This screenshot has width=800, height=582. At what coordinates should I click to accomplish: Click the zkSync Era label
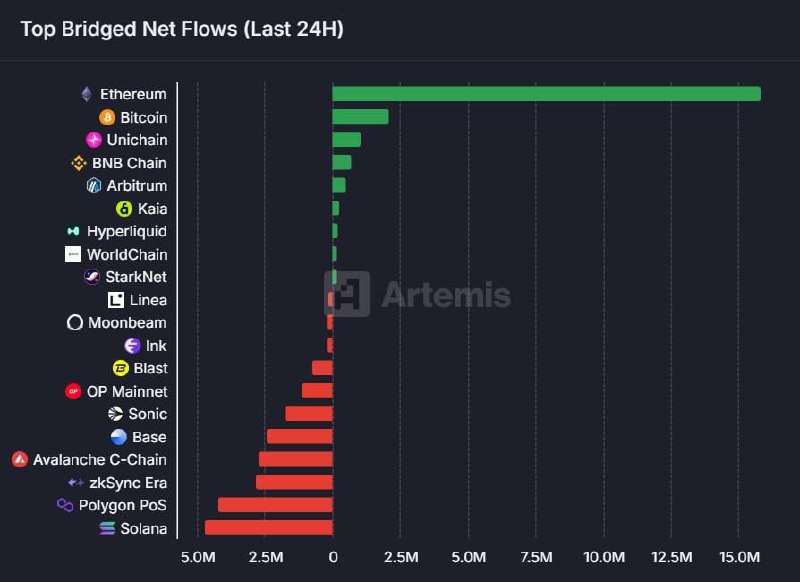click(128, 483)
